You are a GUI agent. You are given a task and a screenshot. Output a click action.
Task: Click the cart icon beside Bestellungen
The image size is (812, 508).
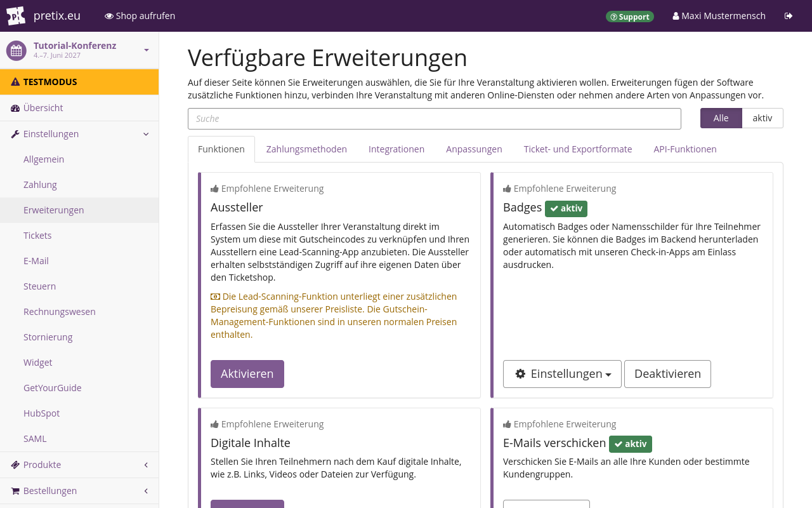click(15, 491)
